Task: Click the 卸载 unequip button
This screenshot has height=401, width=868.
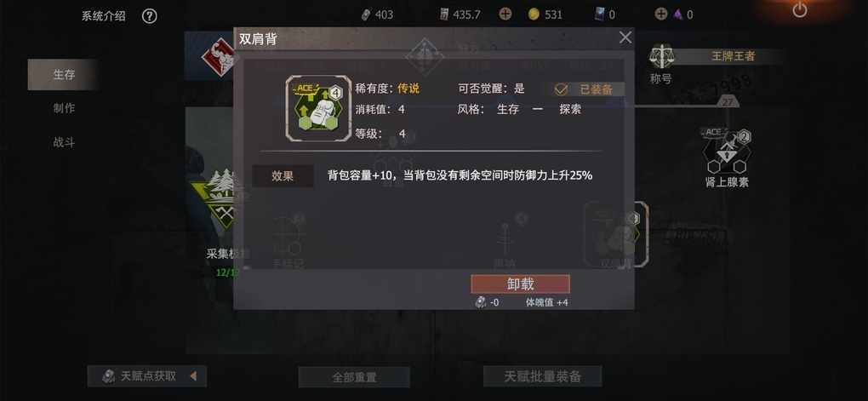Action: [520, 284]
